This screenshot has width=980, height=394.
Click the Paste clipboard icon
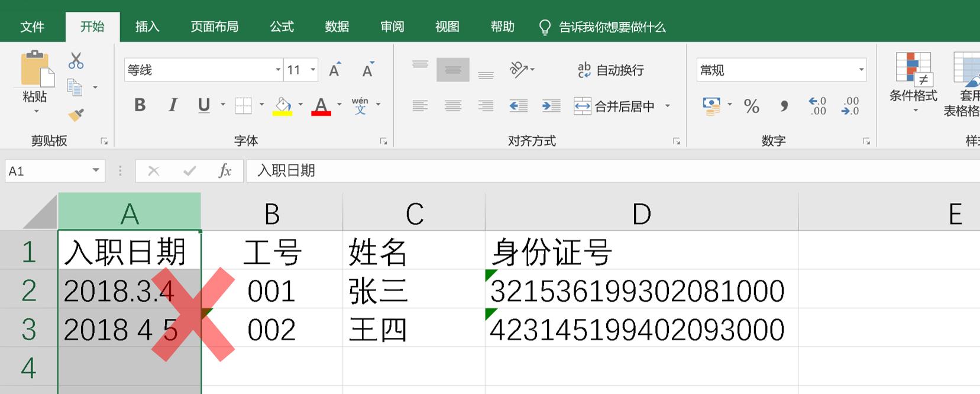tap(37, 69)
